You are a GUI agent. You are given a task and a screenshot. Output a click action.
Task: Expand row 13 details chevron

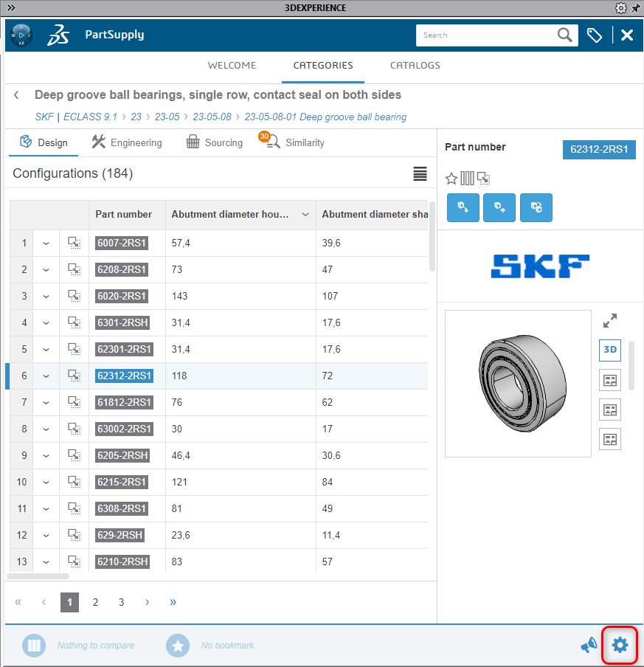(46, 562)
